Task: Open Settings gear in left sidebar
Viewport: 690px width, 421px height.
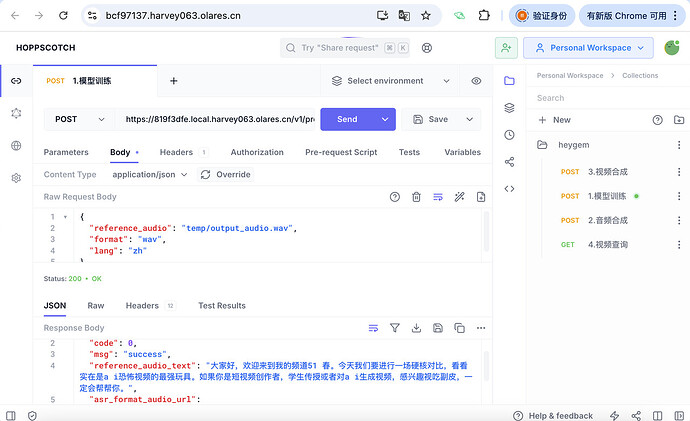Action: [x=16, y=178]
